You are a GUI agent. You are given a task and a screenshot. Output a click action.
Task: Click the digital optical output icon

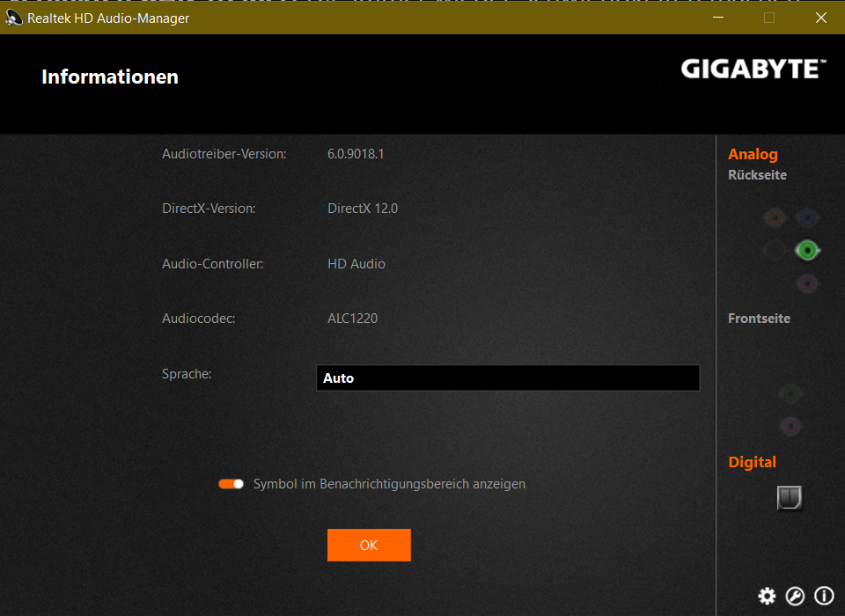point(790,497)
